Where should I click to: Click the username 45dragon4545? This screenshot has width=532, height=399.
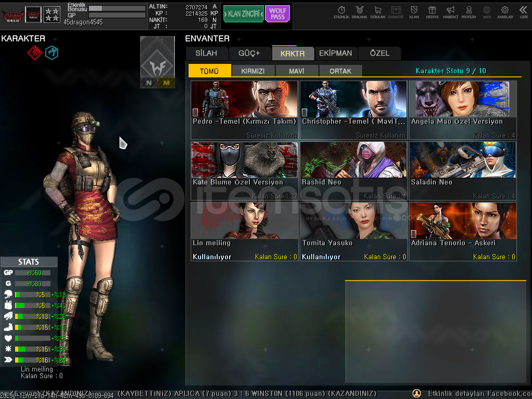83,22
